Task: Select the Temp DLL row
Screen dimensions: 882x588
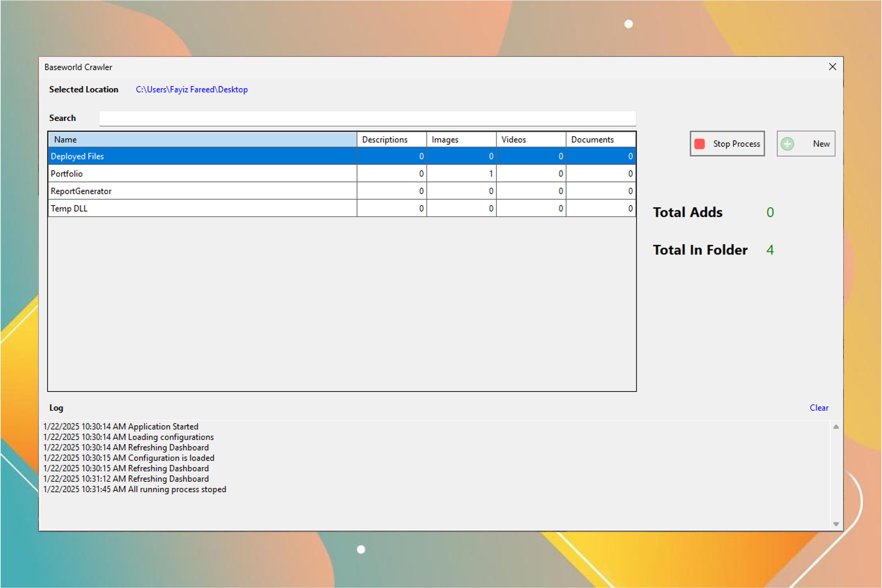Action: click(x=342, y=208)
